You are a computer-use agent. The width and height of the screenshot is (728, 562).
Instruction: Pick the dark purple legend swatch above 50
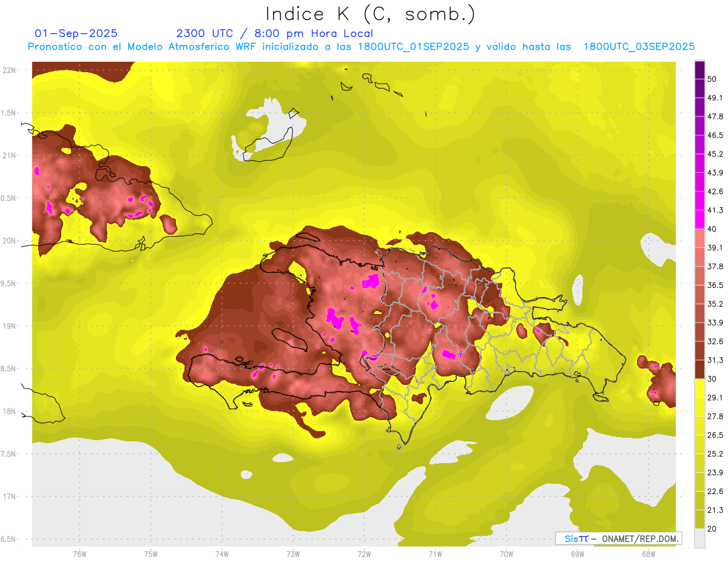pyautogui.click(x=699, y=70)
